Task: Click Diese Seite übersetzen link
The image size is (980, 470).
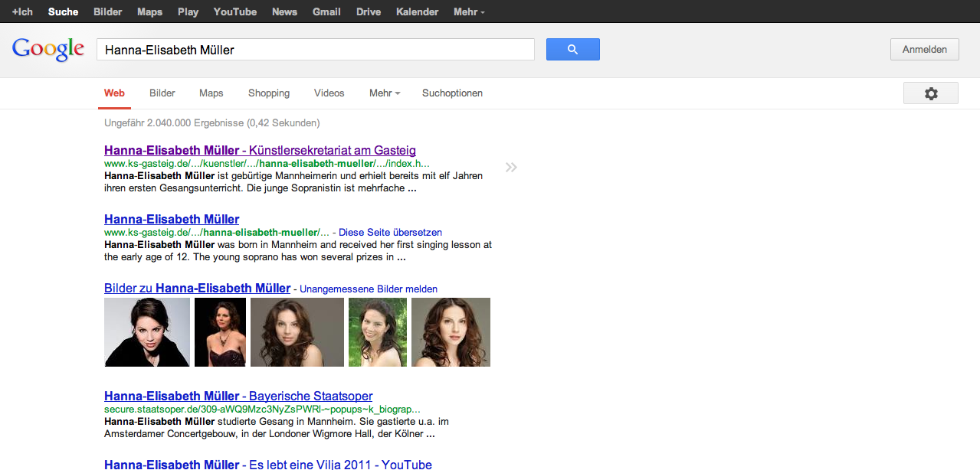Action: pos(390,232)
